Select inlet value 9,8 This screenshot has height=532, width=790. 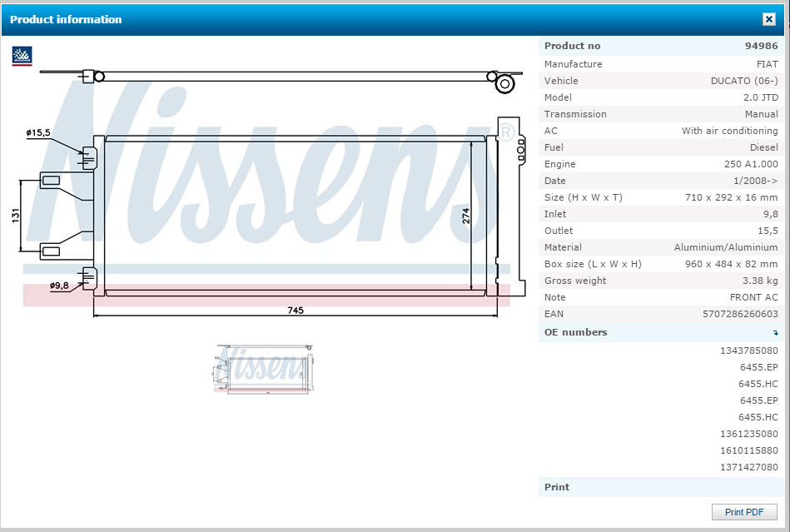770,214
